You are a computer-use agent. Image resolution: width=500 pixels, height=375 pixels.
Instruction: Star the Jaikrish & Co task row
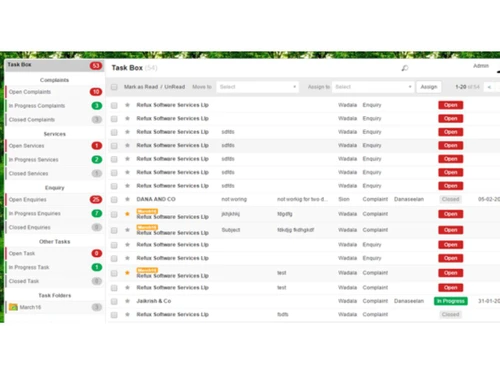127,301
